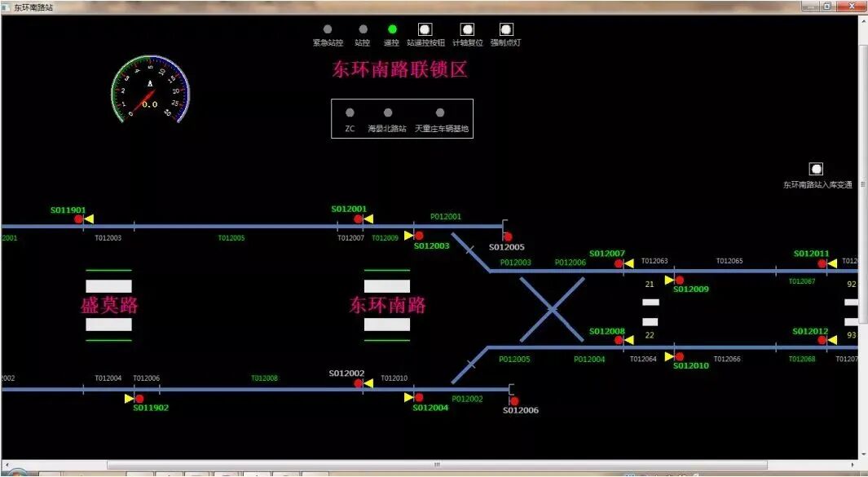868x477 pixels.
Task: Click the 天重庄车辆基地 status indicator
Action: coord(440,113)
